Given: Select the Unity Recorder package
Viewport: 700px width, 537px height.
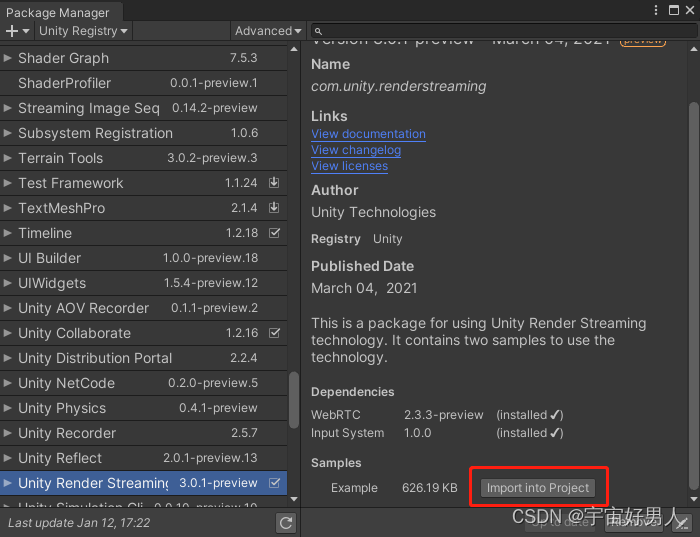Looking at the screenshot, I should (x=143, y=433).
